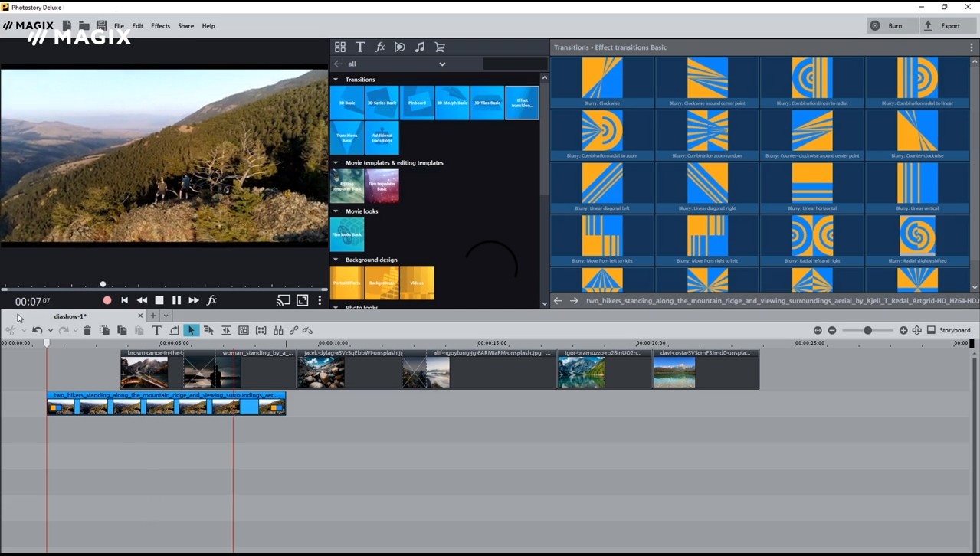Open the Share menu
Image resolution: width=980 pixels, height=556 pixels.
pos(185,26)
